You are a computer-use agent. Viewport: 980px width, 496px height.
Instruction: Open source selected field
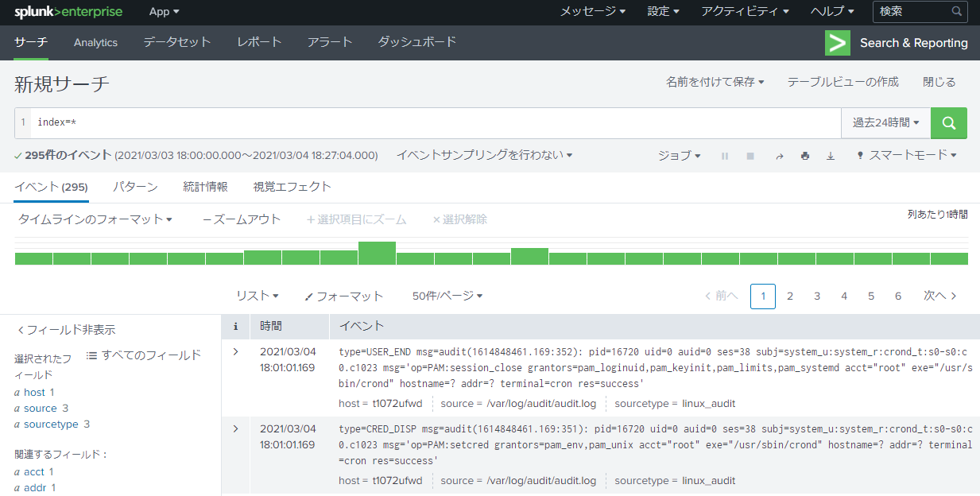click(41, 408)
